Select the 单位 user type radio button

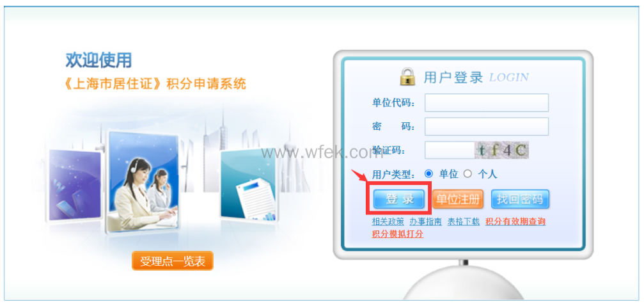428,174
